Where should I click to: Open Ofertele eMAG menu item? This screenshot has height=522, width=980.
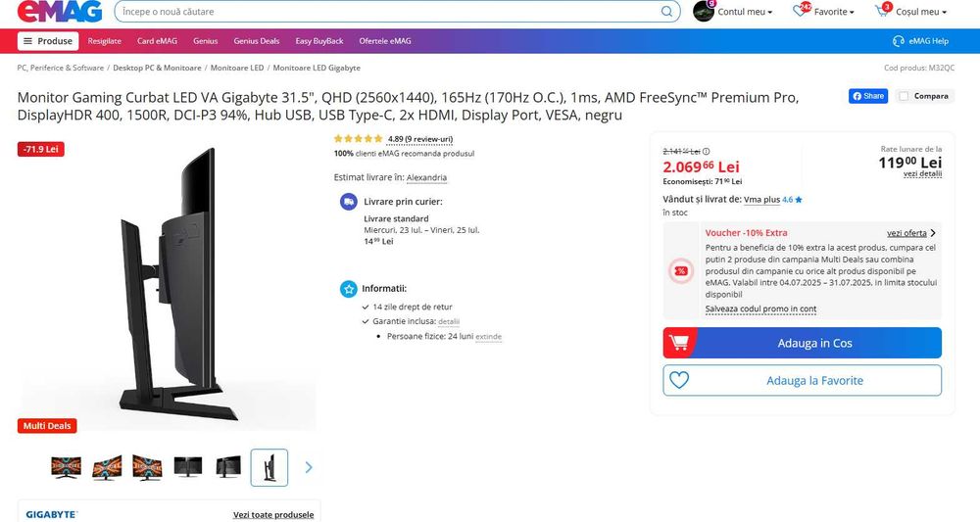tap(385, 40)
